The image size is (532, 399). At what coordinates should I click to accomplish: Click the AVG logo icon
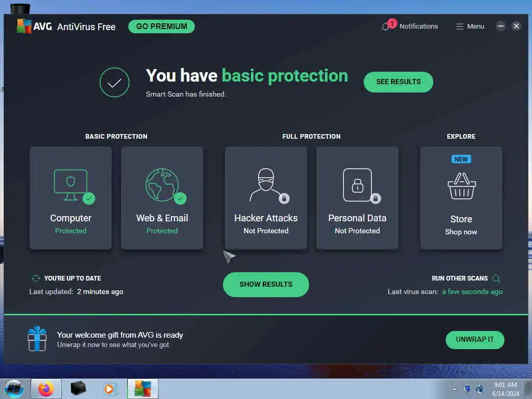[24, 26]
